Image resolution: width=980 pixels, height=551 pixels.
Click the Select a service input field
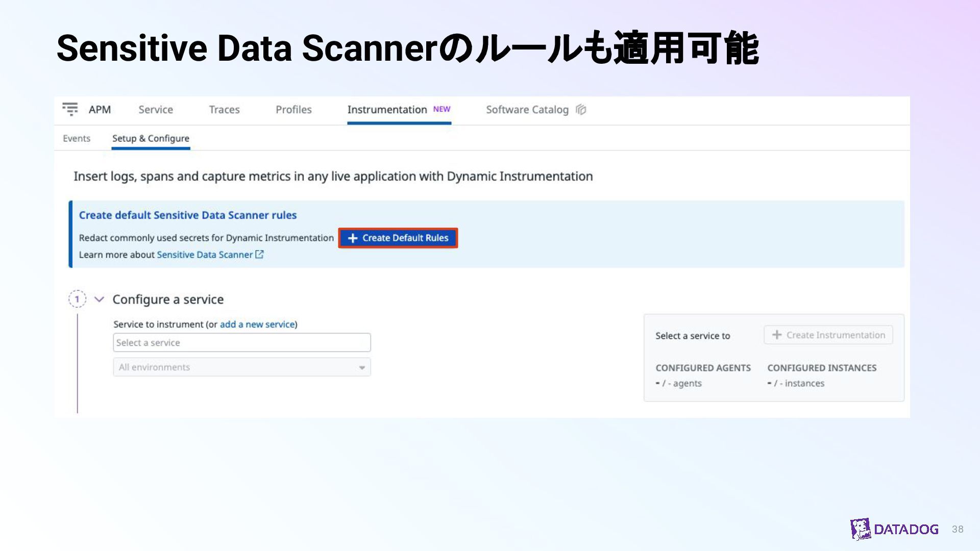[x=241, y=343]
